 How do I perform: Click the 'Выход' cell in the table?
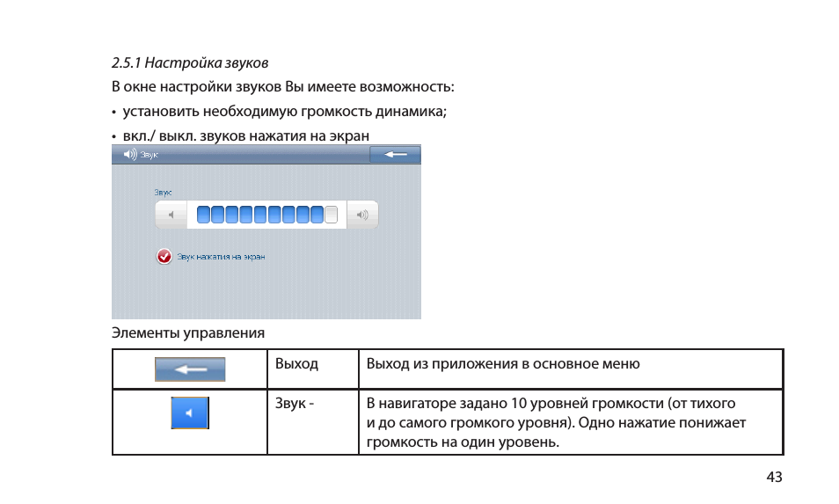point(296,363)
